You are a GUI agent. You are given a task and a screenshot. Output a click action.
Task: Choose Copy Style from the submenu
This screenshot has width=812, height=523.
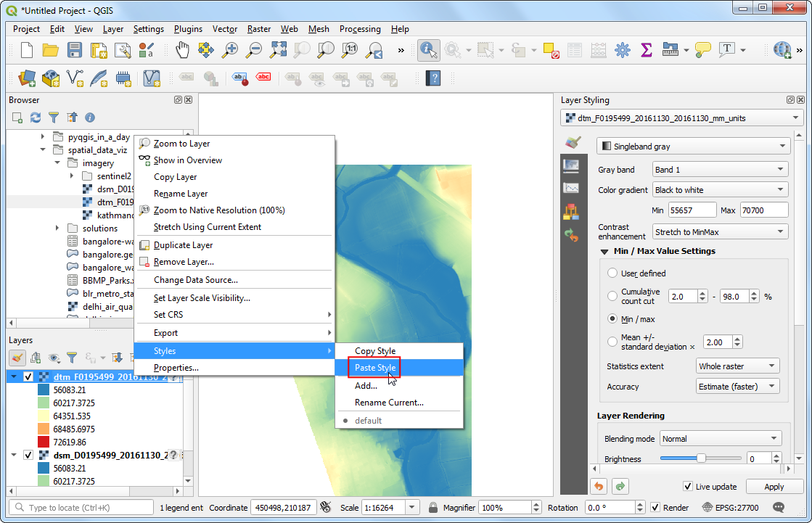click(x=399, y=351)
